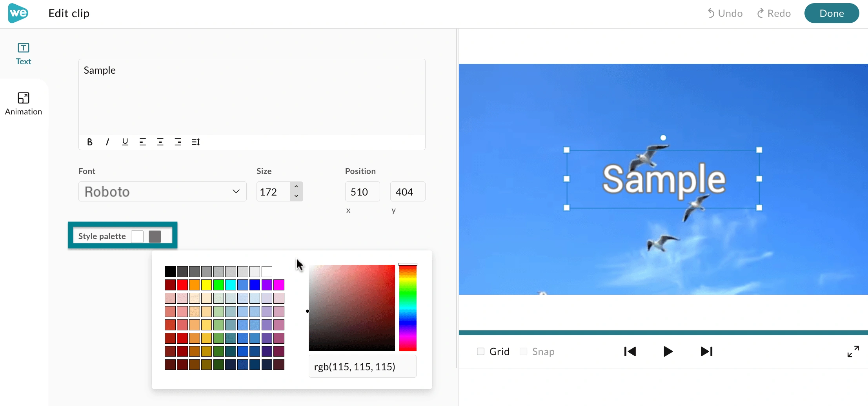Click the rainbow hue slider
Viewport: 868px width, 406px height.
408,308
